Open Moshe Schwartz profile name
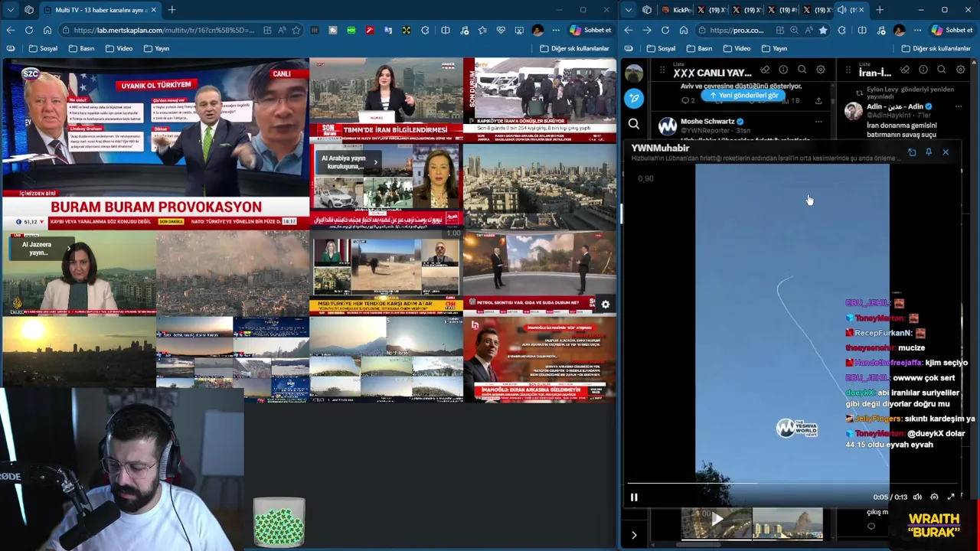980x551 pixels. [x=707, y=121]
